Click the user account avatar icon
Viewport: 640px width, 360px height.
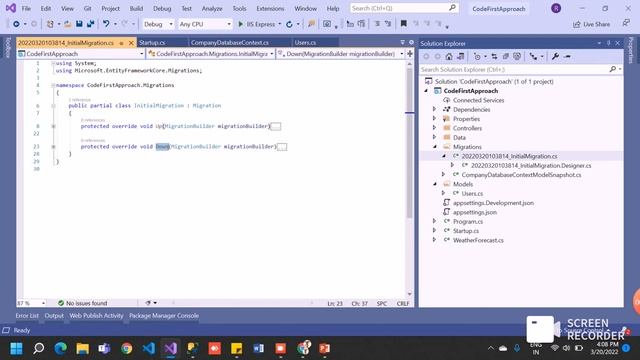pos(556,8)
